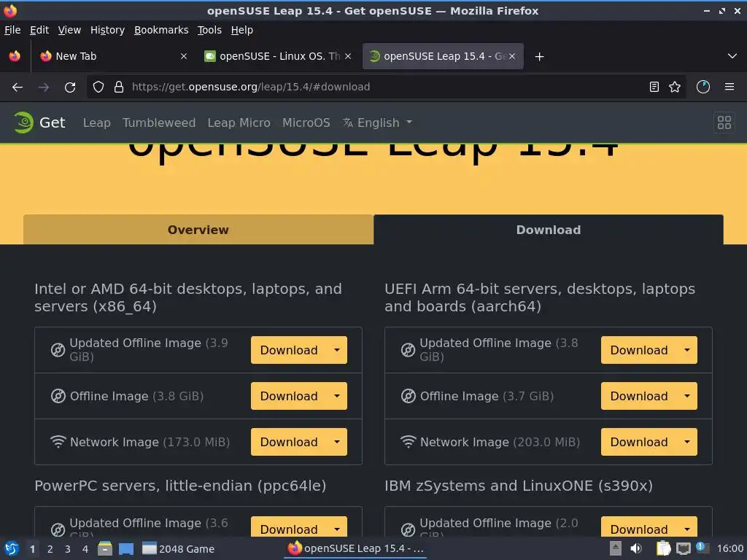Expand aarch64 Network Image 203.0 MiB options
Image resolution: width=747 pixels, height=560 pixels.
[x=687, y=442]
